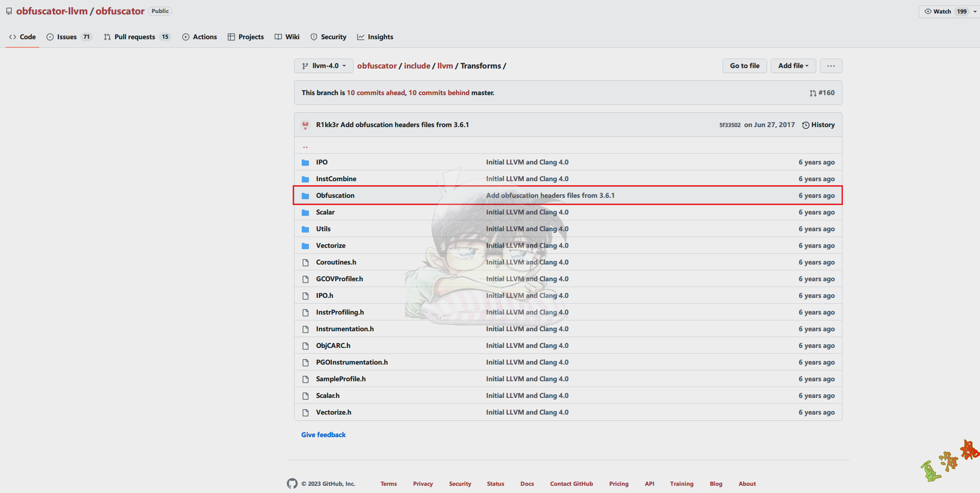Open commit hash 5f33502
This screenshot has width=980, height=493.
tap(730, 125)
